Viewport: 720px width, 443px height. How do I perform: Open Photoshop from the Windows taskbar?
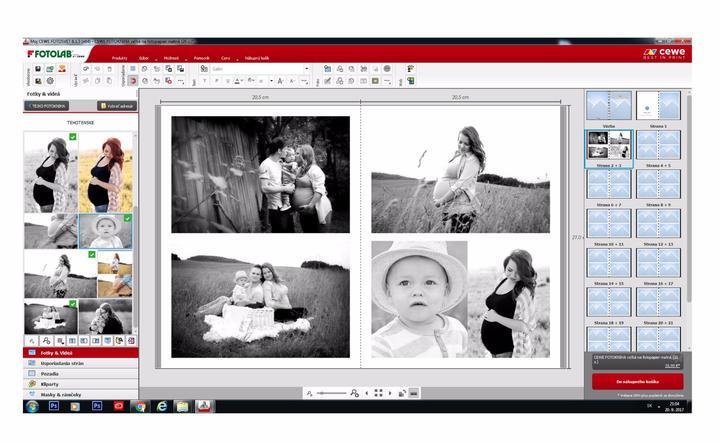click(54, 407)
